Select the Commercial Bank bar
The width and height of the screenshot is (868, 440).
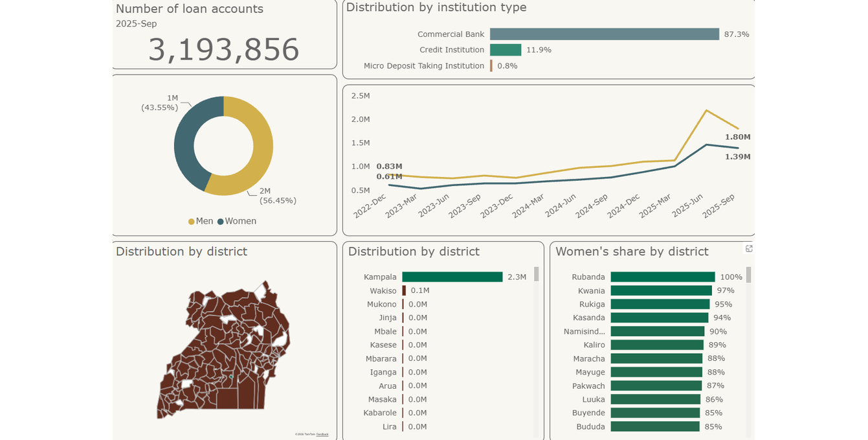(x=605, y=34)
